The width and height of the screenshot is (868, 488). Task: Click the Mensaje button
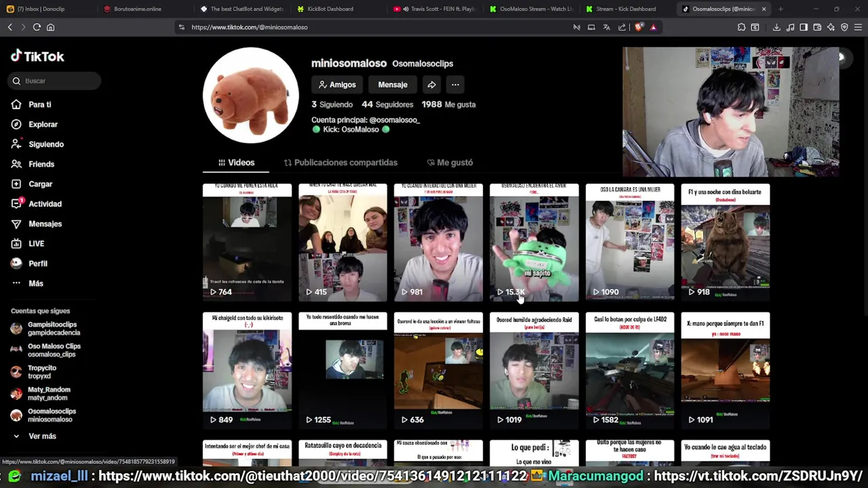click(393, 85)
